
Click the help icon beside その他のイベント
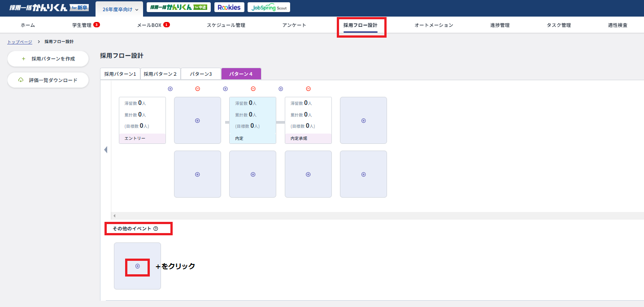[x=156, y=229]
